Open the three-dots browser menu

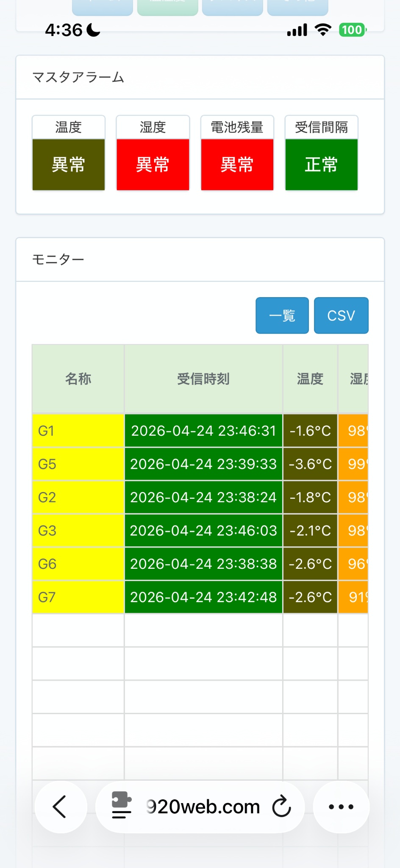point(341,807)
